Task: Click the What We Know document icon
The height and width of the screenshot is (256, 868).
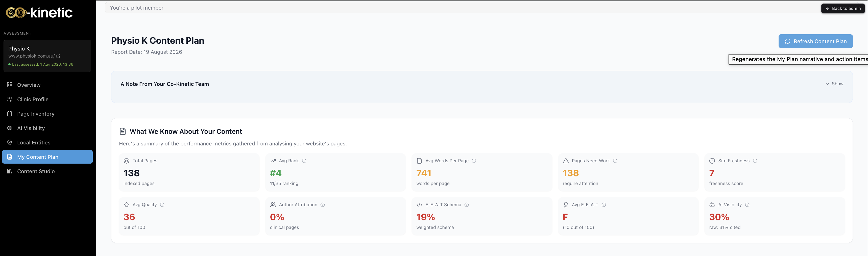Action: click(123, 131)
